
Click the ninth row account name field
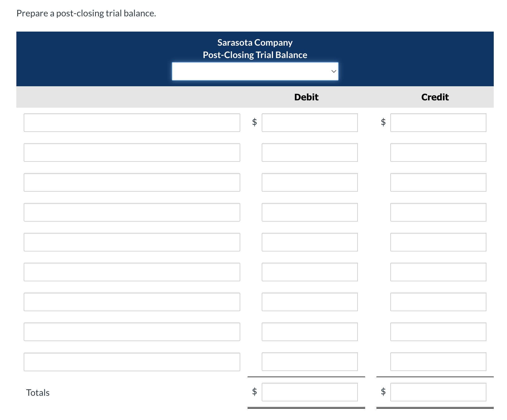132,362
